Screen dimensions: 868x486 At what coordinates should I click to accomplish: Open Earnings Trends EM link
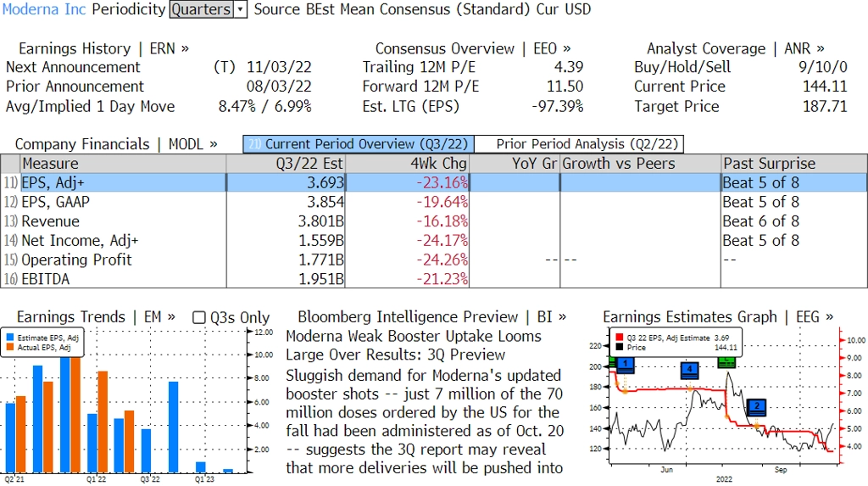[x=96, y=317]
